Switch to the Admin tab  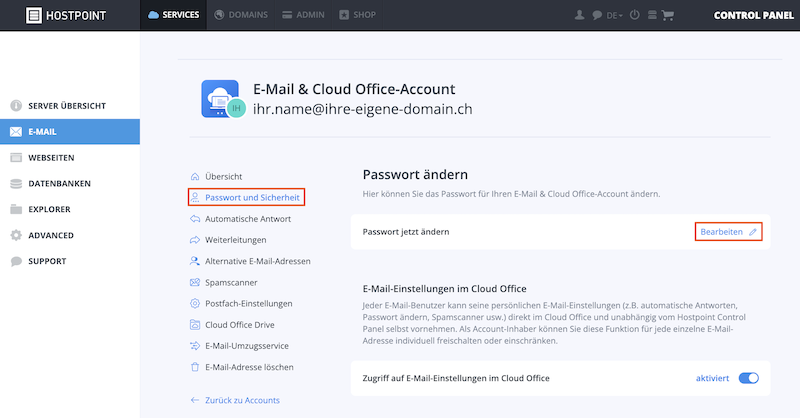coord(304,15)
